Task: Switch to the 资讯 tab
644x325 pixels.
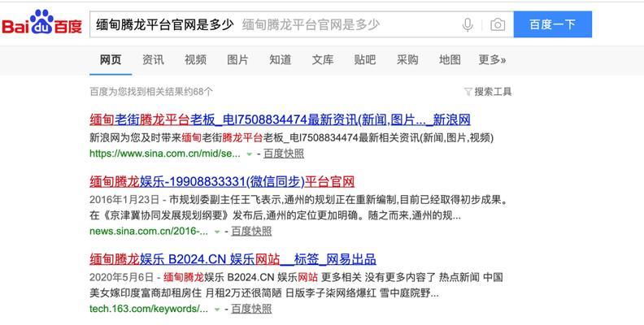Action: click(x=153, y=60)
